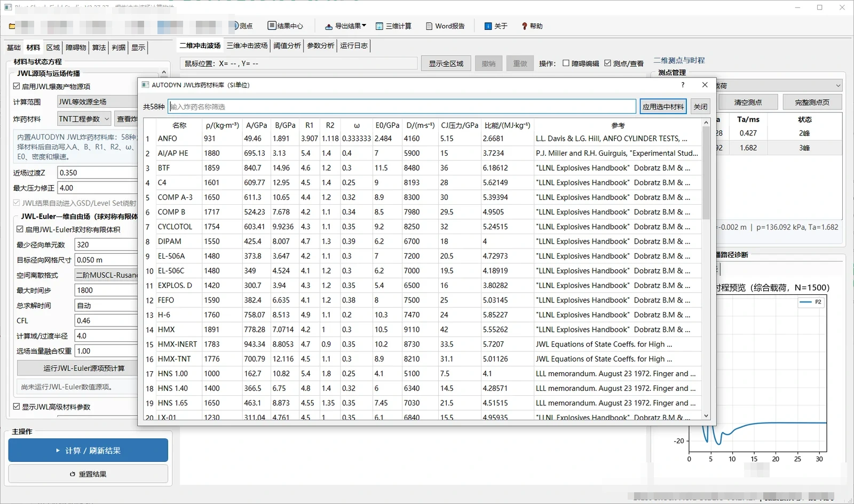Click the question mark help button in JWL dialog title

683,85
